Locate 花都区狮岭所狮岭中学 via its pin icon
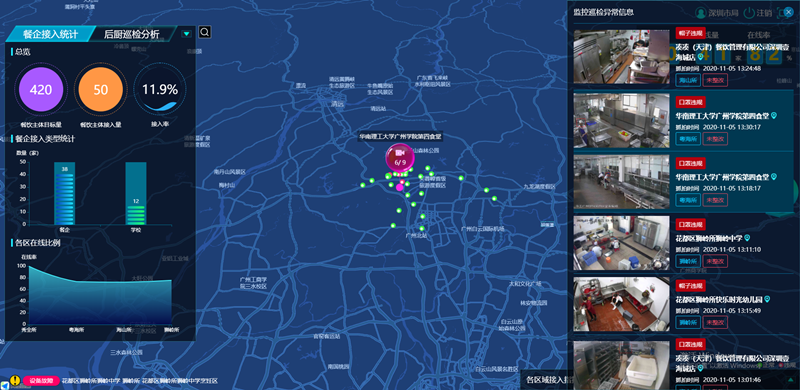Viewport: 800px width, 390px height. coord(747,238)
